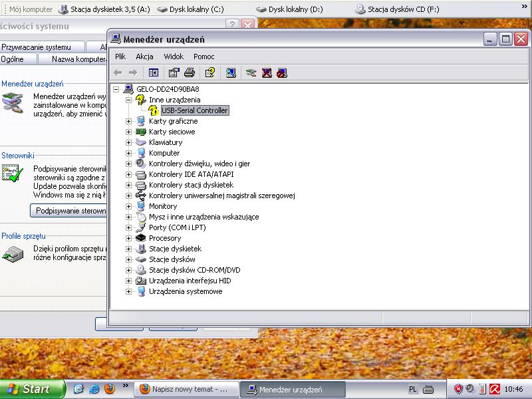
Task: Expand the Karty sieciowe category
Action: coord(128,132)
